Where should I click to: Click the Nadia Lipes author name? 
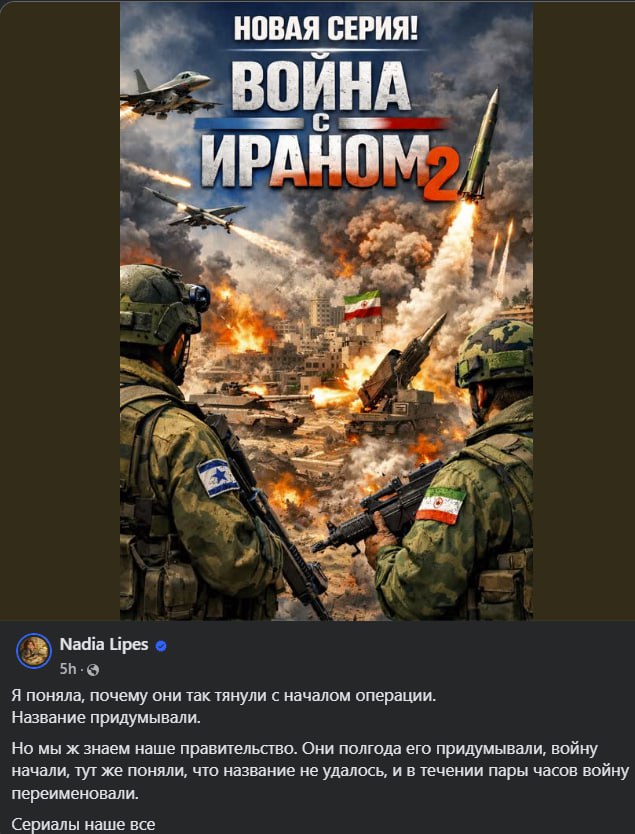[104, 645]
